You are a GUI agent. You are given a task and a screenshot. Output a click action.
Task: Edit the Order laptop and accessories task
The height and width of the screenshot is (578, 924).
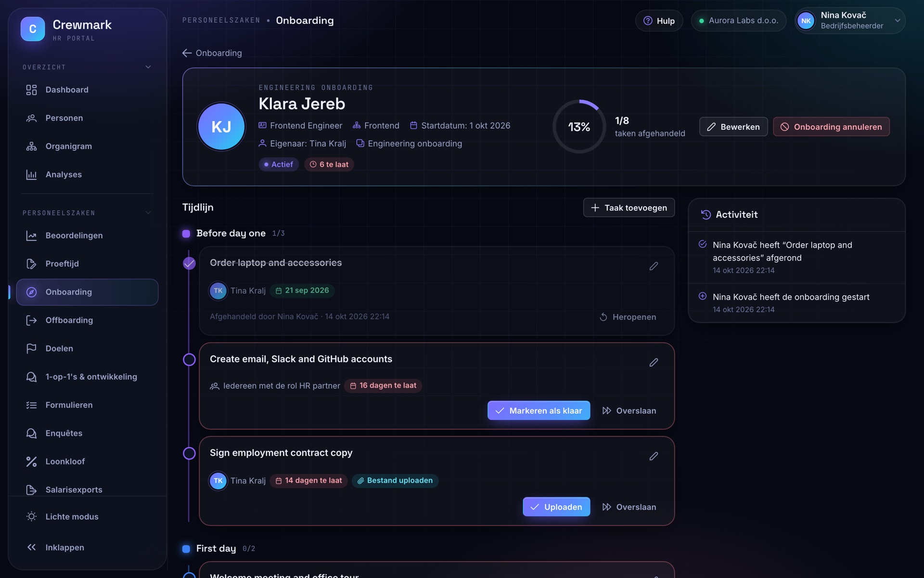654,266
